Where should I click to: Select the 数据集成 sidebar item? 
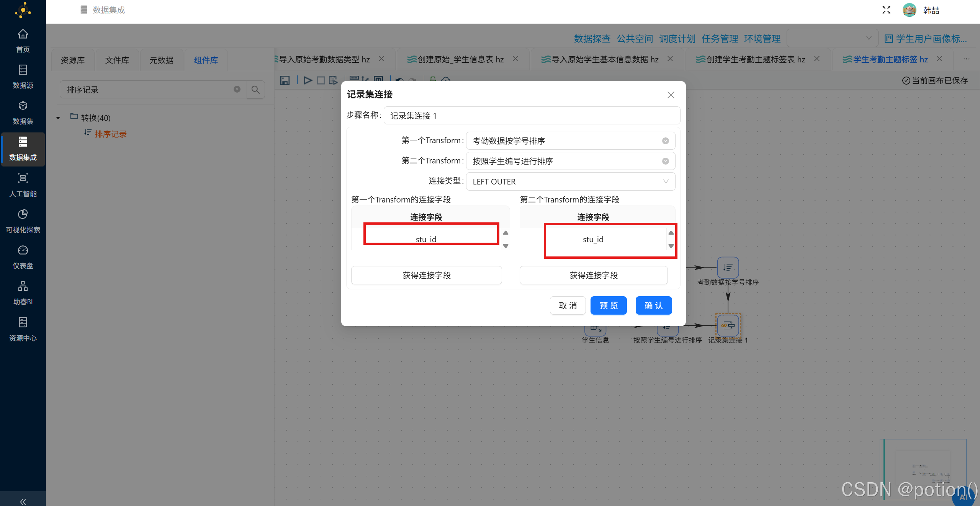pyautogui.click(x=23, y=149)
